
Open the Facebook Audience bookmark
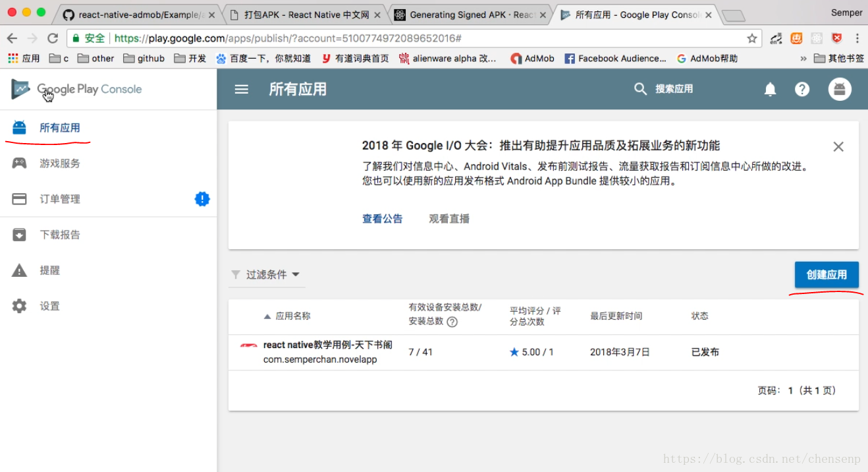(x=615, y=59)
